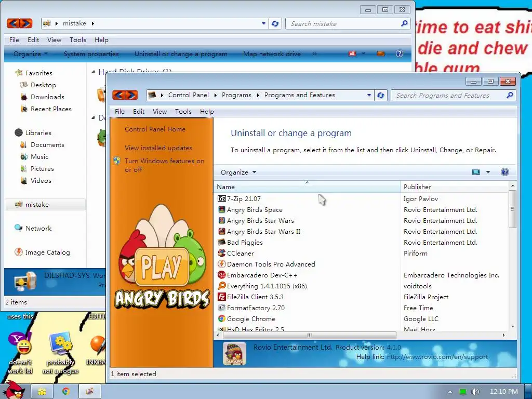Go to Control Panel Home
532x399 pixels.
coord(155,129)
